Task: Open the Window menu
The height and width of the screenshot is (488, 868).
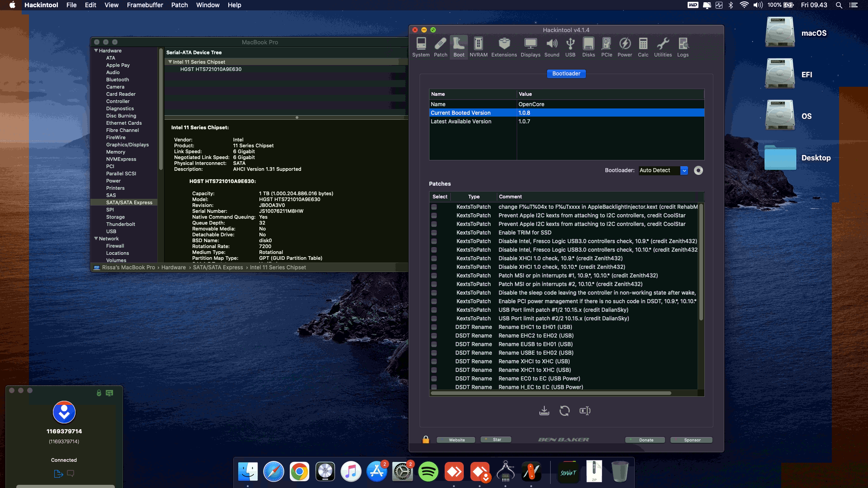Action: 208,5
